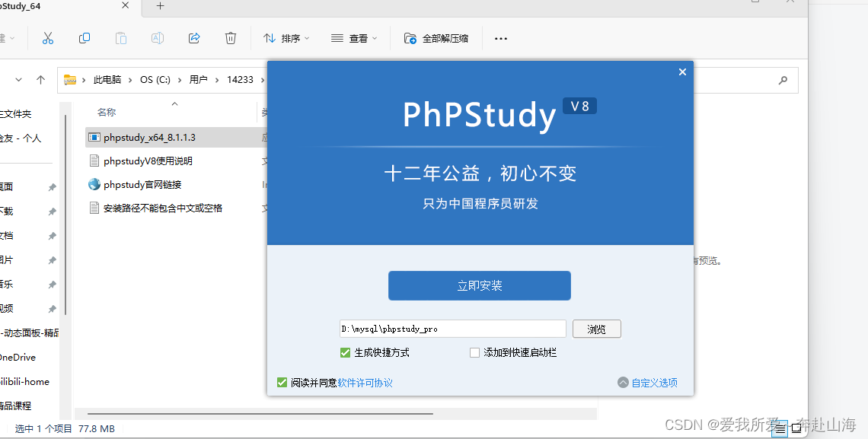Go up one folder level using the up arrow
Viewport: 868px width, 439px height.
click(40, 80)
